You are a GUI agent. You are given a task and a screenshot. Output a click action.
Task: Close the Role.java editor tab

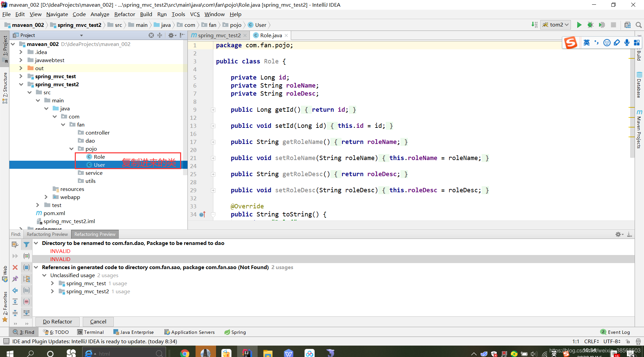[x=286, y=35]
